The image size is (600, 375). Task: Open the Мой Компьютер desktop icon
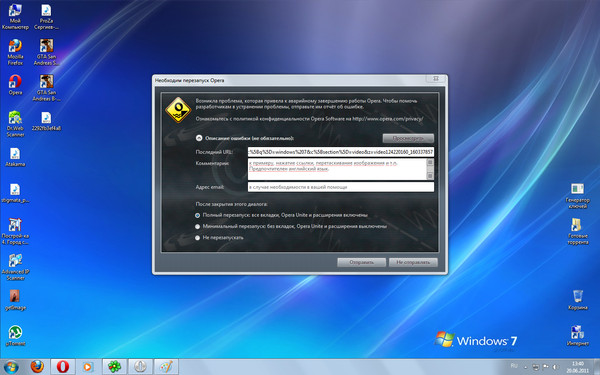click(x=15, y=16)
